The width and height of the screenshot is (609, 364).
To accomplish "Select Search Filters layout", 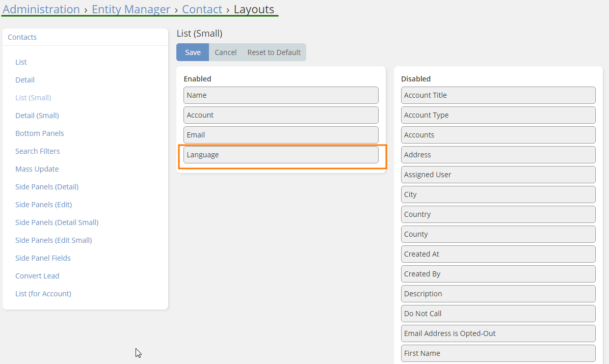I will (38, 151).
